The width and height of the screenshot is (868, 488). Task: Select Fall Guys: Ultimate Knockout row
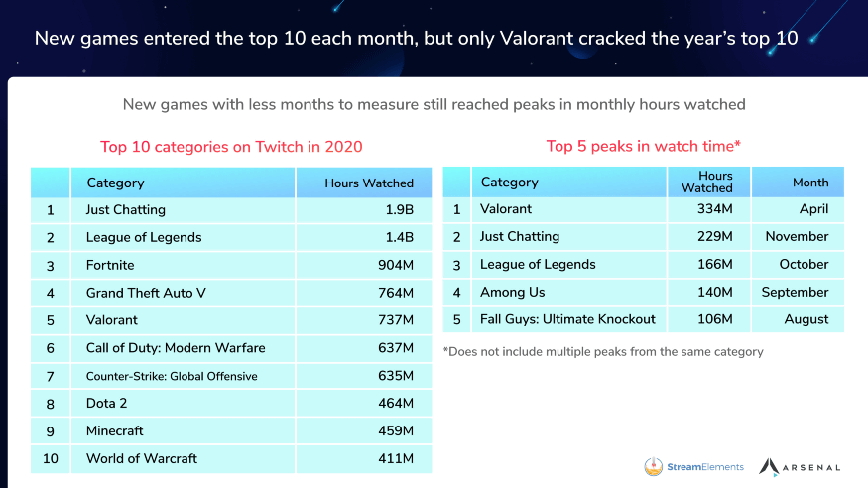[x=567, y=319]
